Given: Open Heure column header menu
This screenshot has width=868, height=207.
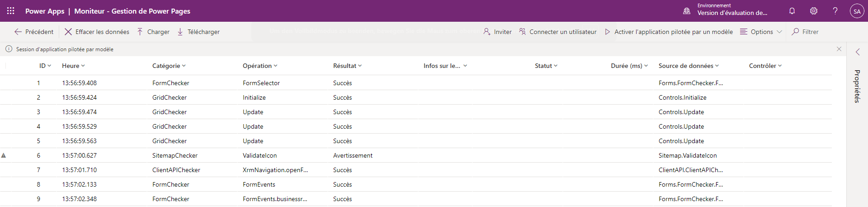Looking at the screenshot, I should pyautogui.click(x=73, y=66).
